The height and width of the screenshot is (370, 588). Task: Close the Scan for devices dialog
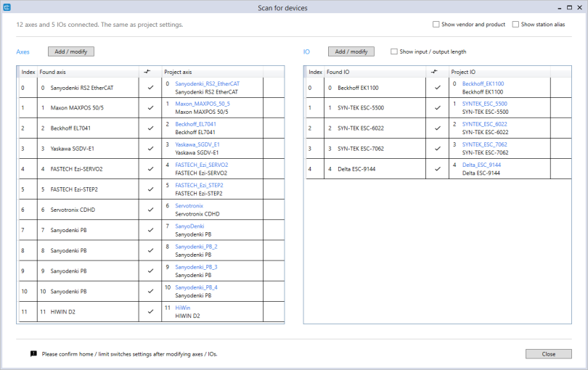click(549, 354)
